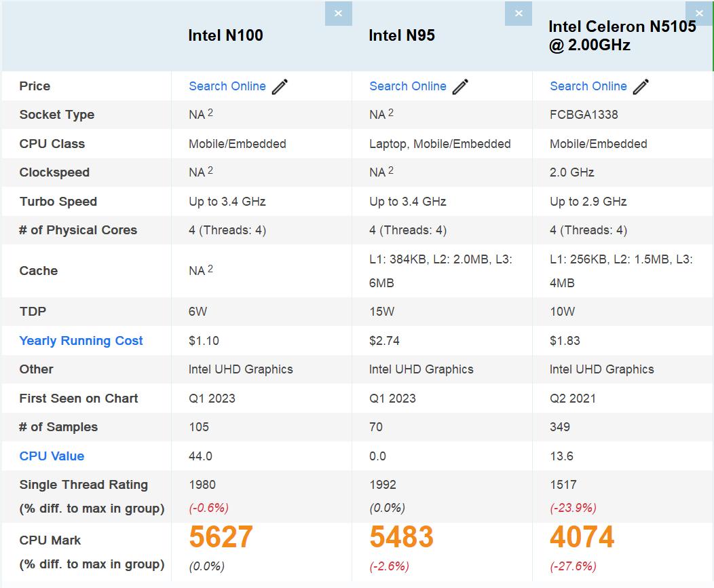Edit the price of Intel N100
714x588 pixels.
[x=281, y=86]
